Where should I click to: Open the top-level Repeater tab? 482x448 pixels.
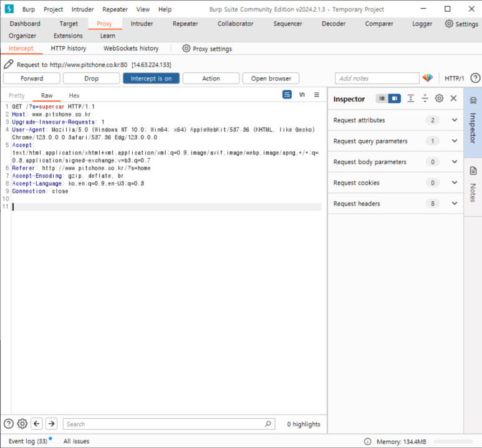coord(185,24)
